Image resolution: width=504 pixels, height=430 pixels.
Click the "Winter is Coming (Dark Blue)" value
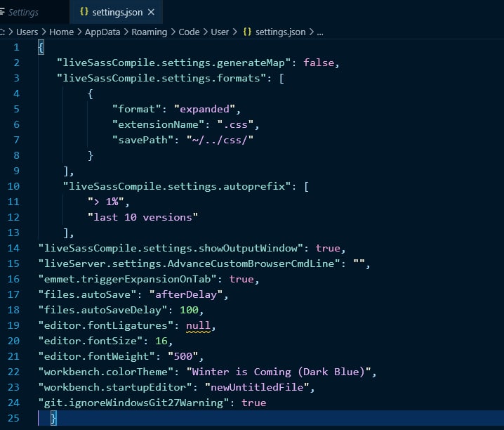(279, 372)
